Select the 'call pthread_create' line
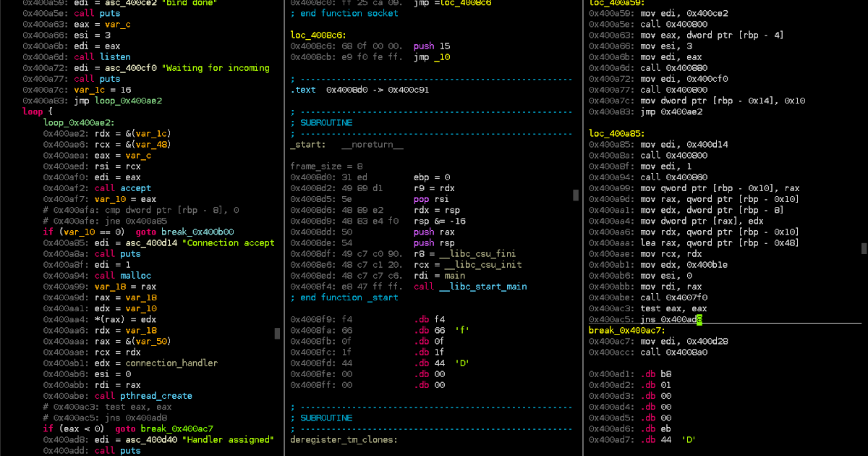 click(143, 396)
